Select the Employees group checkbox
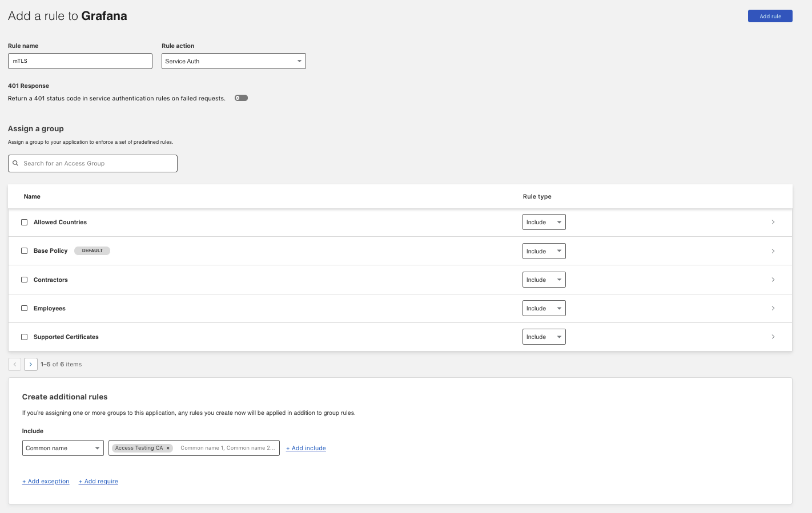The image size is (812, 513). [x=25, y=308]
